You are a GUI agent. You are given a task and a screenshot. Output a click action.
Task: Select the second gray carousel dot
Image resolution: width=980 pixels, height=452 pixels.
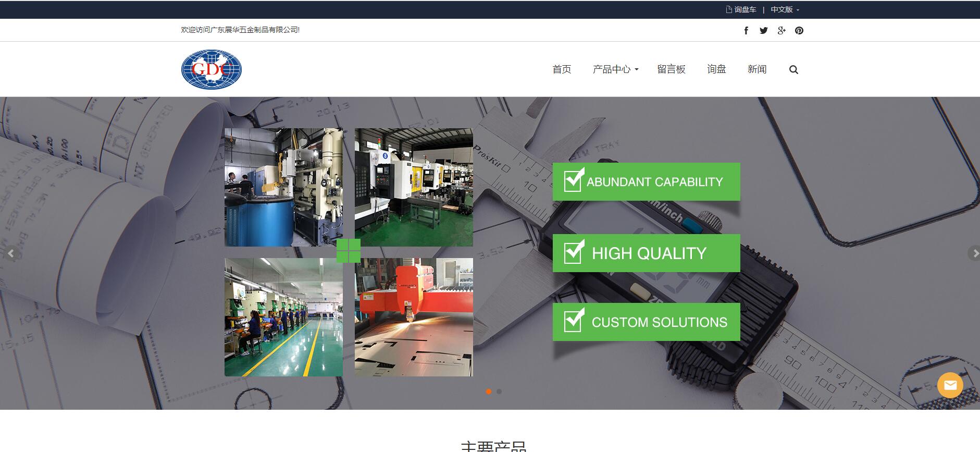point(499,392)
